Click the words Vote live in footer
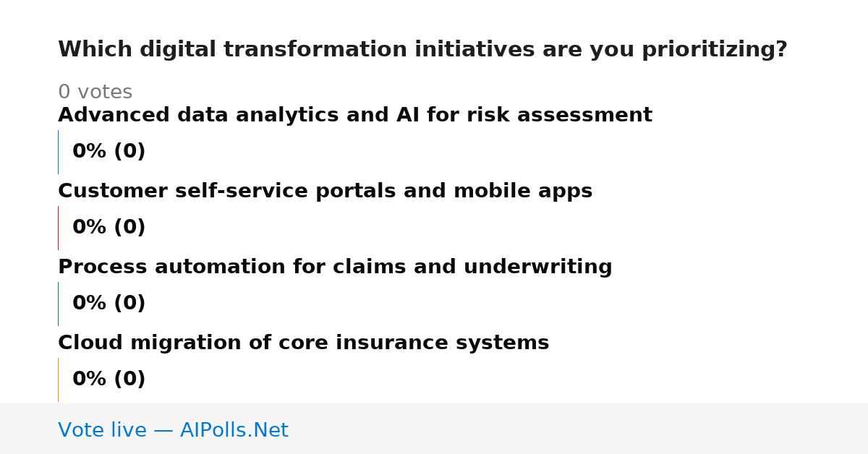This screenshot has height=454, width=868. [102, 430]
